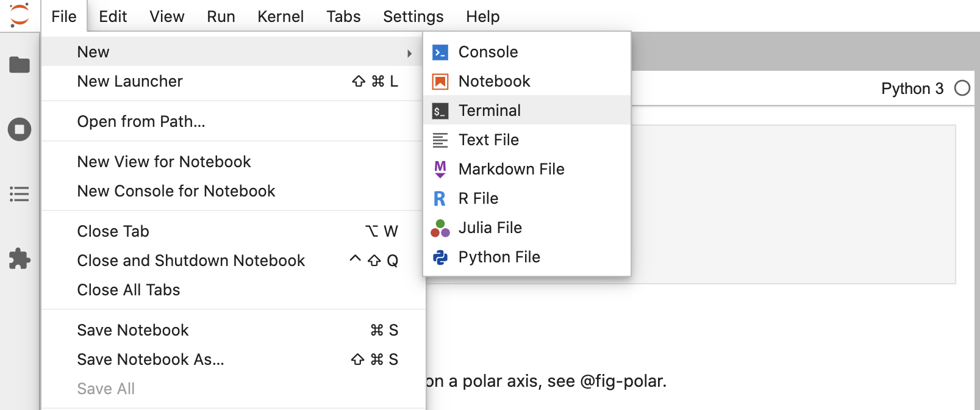Click the Python 3 kernel name button
Viewport: 980px width, 410px height.
(912, 89)
